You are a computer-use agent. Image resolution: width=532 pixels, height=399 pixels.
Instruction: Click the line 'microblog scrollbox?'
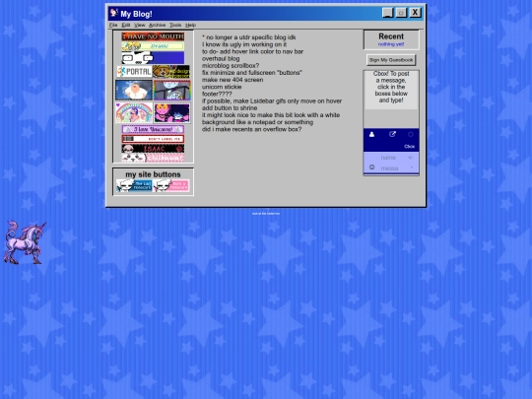tap(231, 65)
